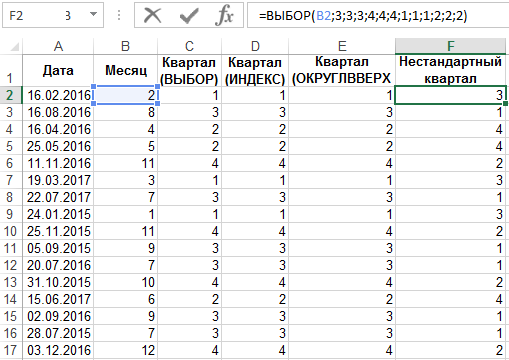Select cell with date 20.07.2016
Screen dimensions: 509x360
pyautogui.click(x=58, y=265)
